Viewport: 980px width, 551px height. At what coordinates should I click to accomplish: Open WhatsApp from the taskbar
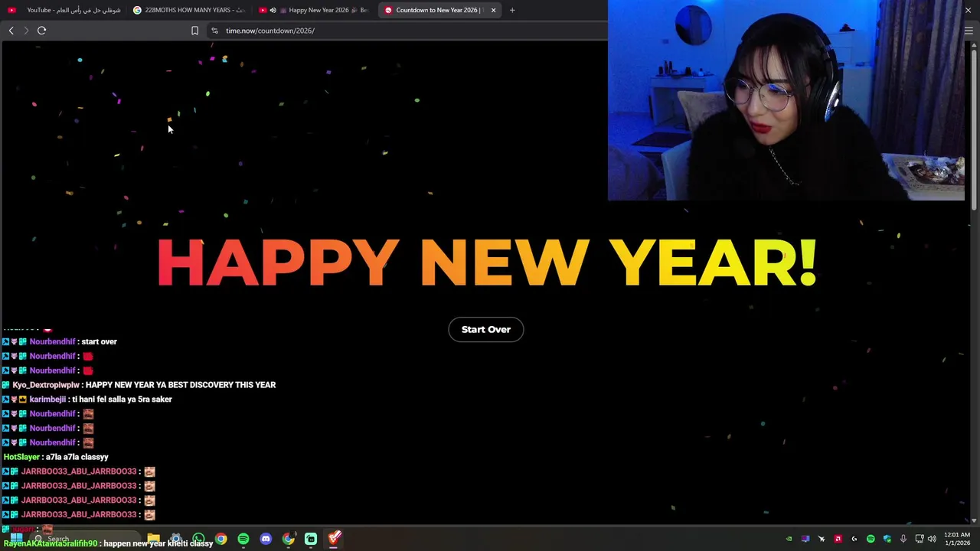[x=198, y=539]
